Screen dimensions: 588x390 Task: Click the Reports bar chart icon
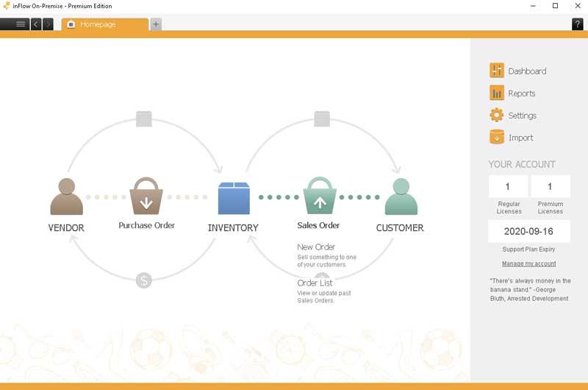(x=497, y=93)
